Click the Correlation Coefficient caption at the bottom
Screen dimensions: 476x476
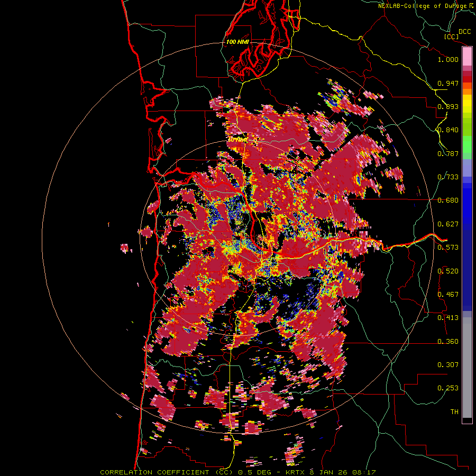238,472
